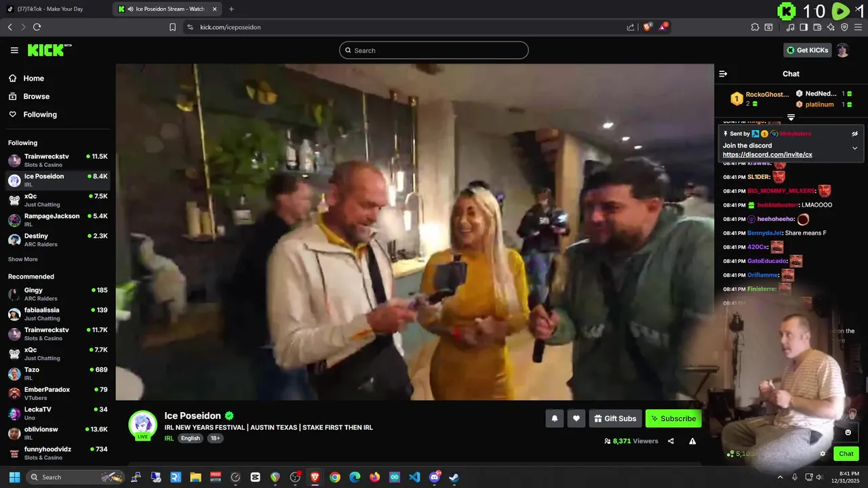868x488 pixels.
Task: Open funnyhoodvidz in the Recommended list
Action: point(58,453)
